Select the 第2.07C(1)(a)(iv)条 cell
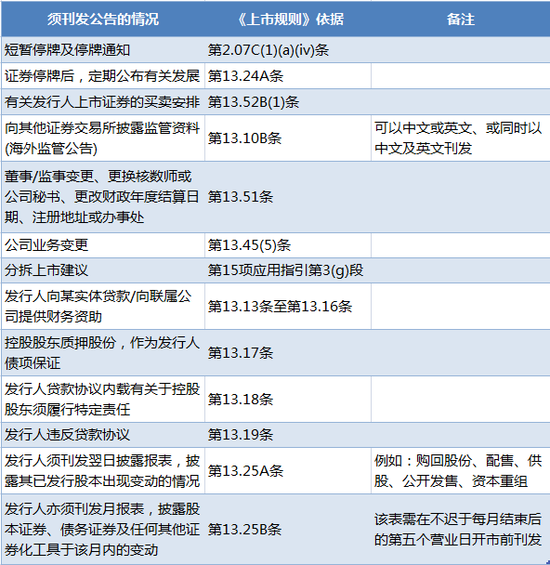Viewport: 550px width, 565px height. pyautogui.click(x=288, y=50)
